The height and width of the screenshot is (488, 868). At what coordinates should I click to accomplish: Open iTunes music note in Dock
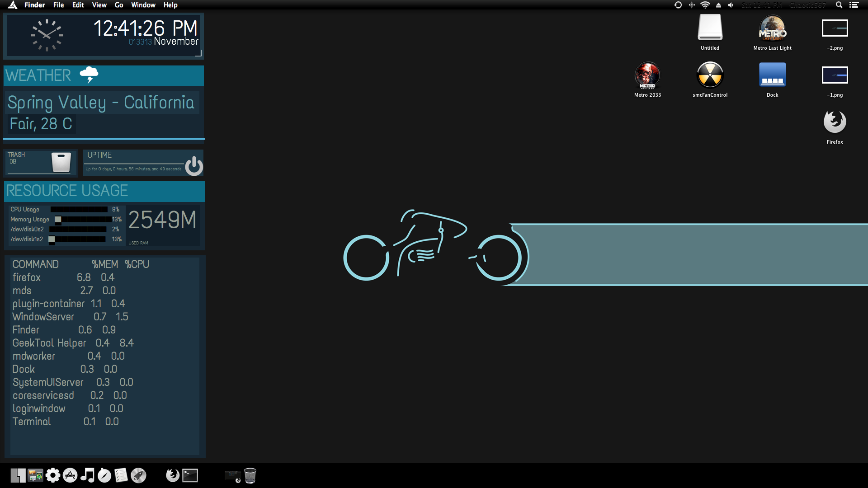87,475
